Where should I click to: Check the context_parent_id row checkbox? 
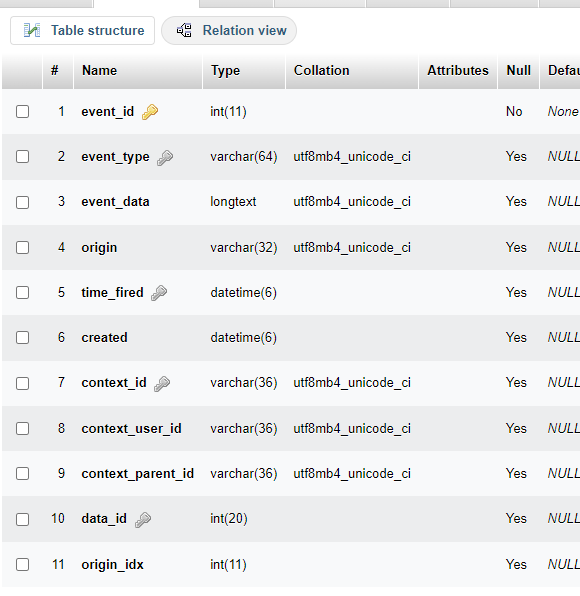pos(22,474)
